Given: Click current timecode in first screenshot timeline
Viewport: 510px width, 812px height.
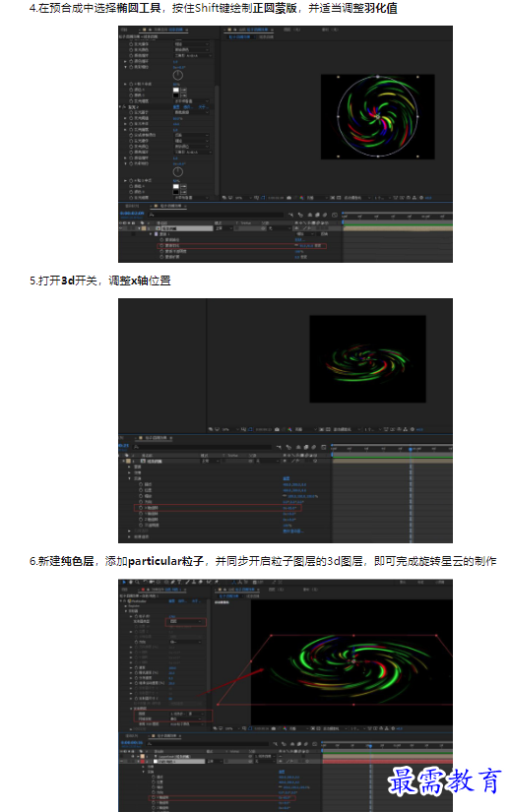Looking at the screenshot, I should tap(132, 214).
